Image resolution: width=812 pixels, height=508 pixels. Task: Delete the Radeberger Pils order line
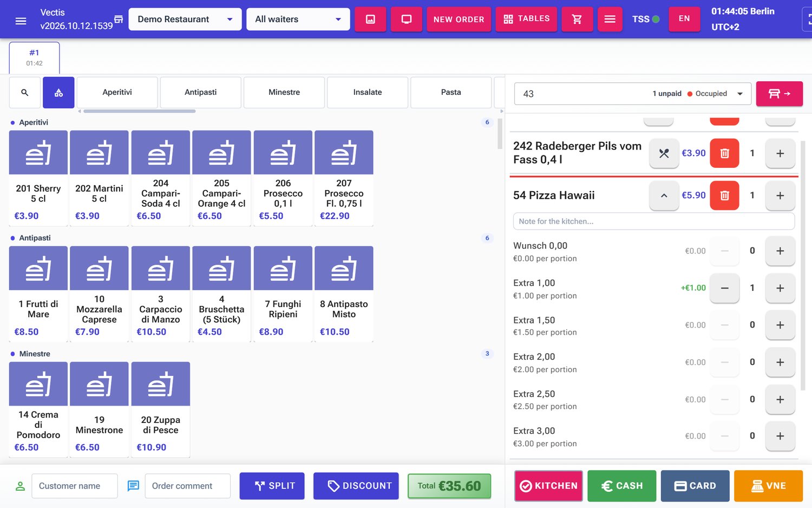724,153
